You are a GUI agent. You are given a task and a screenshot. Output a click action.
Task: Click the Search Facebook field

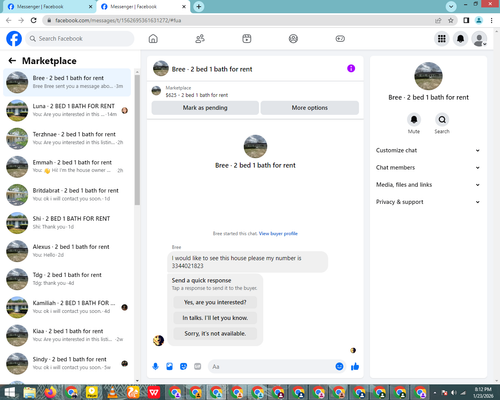[x=80, y=39]
